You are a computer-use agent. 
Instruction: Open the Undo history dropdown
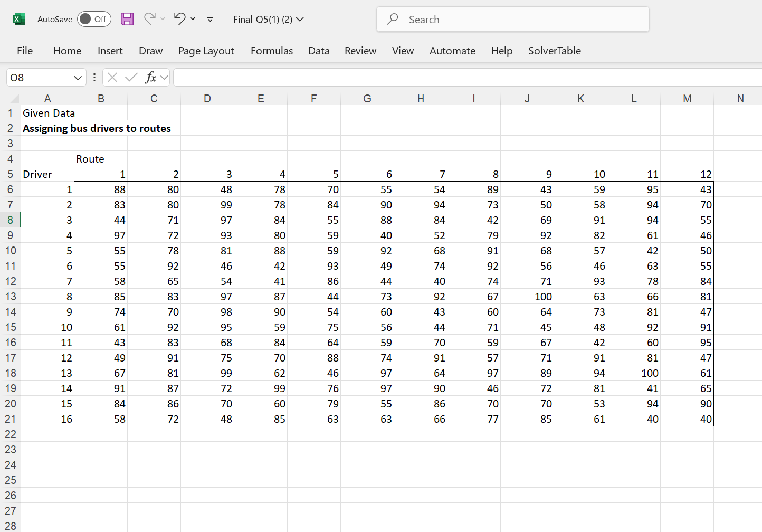click(193, 19)
